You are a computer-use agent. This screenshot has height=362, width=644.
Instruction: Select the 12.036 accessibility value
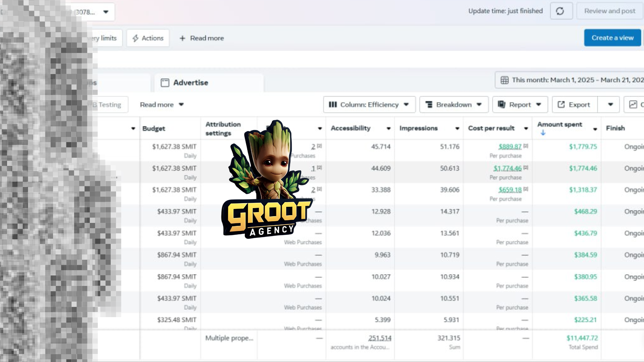pos(381,233)
